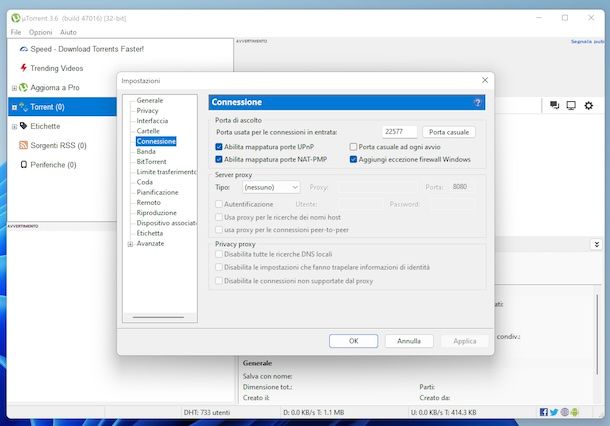Click the Porta casuale button
Viewport: 610px width, 426px height.
(449, 132)
